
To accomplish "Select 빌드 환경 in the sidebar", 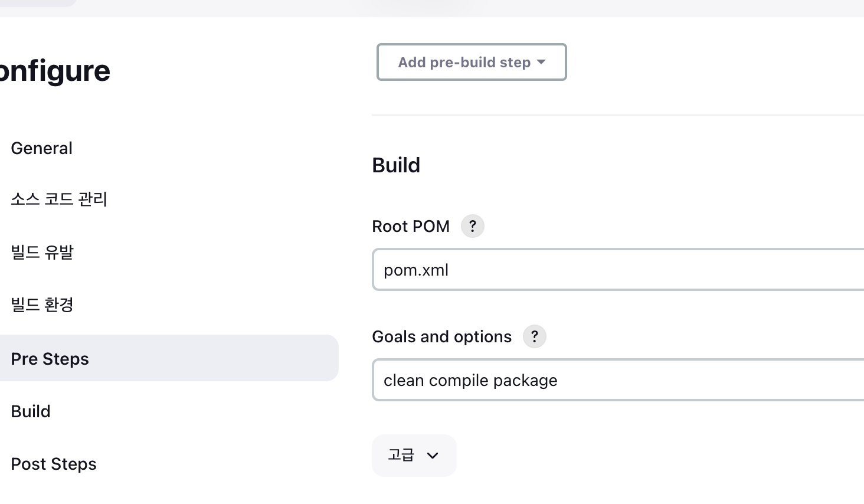I will [x=42, y=305].
